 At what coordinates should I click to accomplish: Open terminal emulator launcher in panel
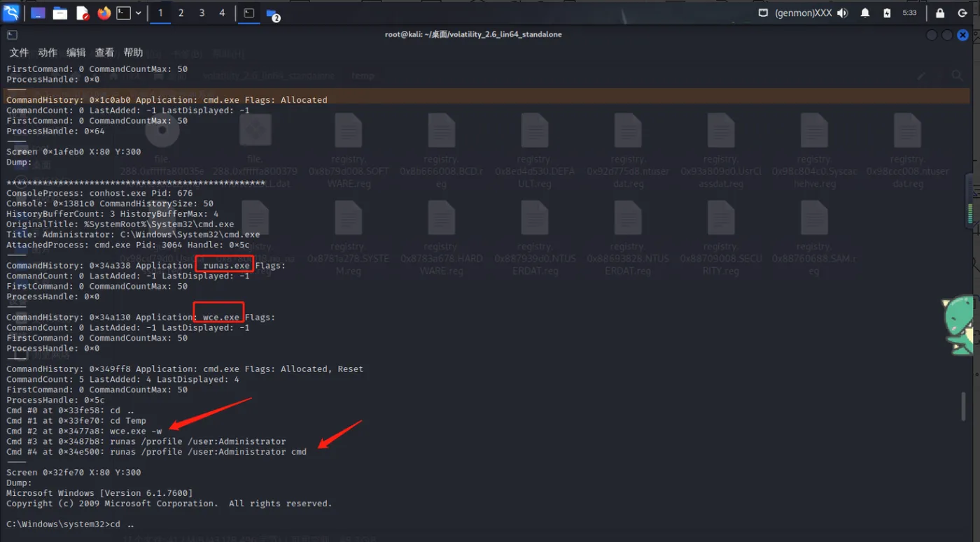pos(124,13)
